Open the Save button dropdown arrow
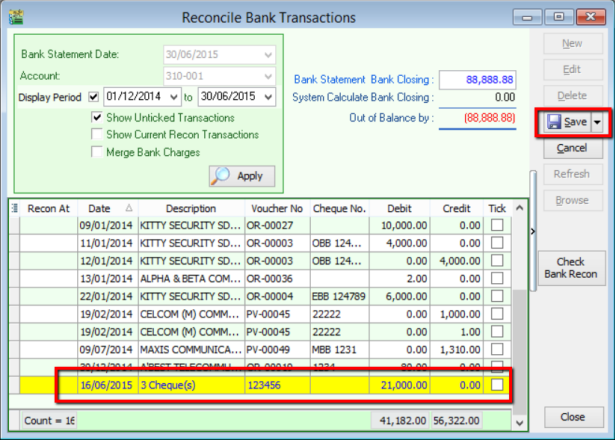Screen dimensions: 615x440 pyautogui.click(x=599, y=121)
